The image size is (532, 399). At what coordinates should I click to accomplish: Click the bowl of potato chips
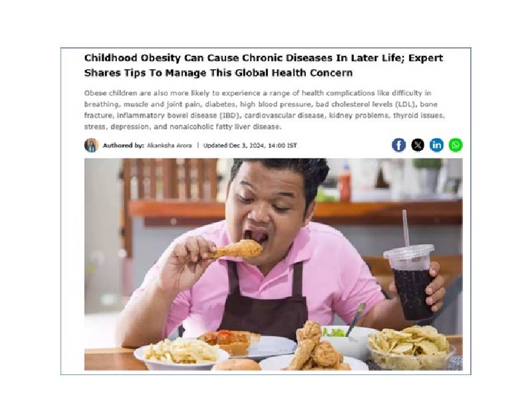coord(411,348)
